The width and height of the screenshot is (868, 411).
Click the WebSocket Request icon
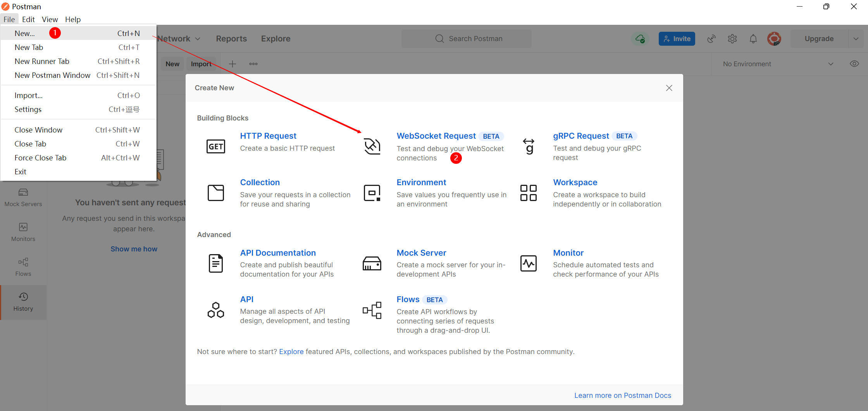point(372,146)
